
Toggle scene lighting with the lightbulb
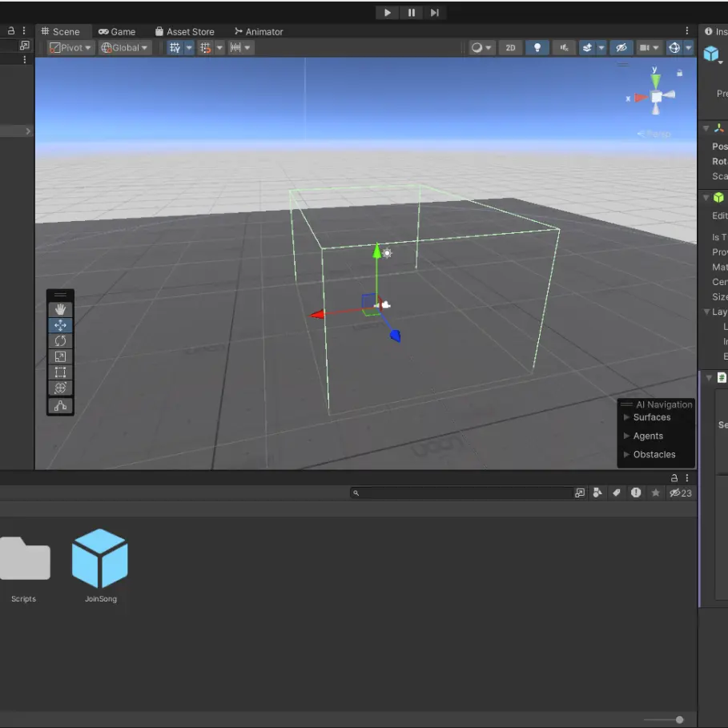(537, 48)
